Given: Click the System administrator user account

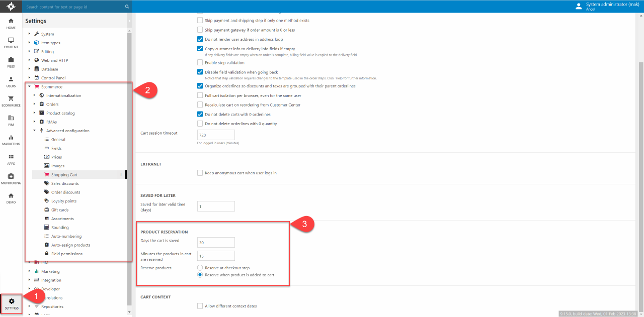Looking at the screenshot, I should 606,6.
